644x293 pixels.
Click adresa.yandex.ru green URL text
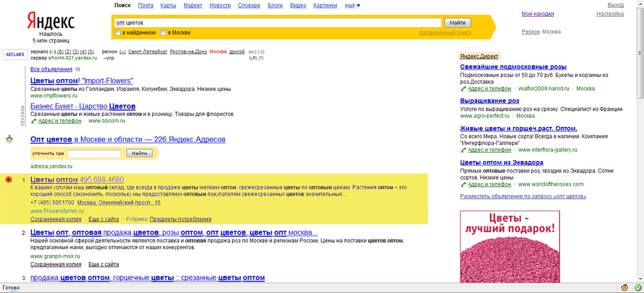pyautogui.click(x=52, y=167)
